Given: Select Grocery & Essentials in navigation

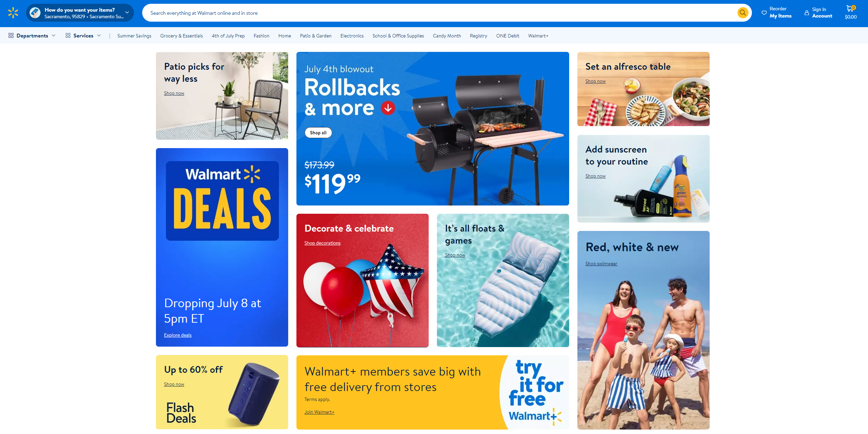Looking at the screenshot, I should click(181, 36).
